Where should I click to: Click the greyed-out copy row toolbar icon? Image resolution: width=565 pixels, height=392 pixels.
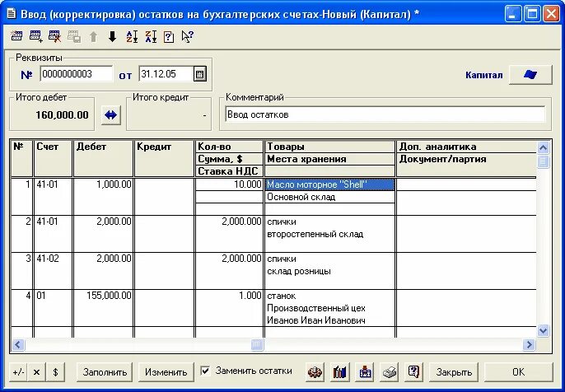point(74,36)
